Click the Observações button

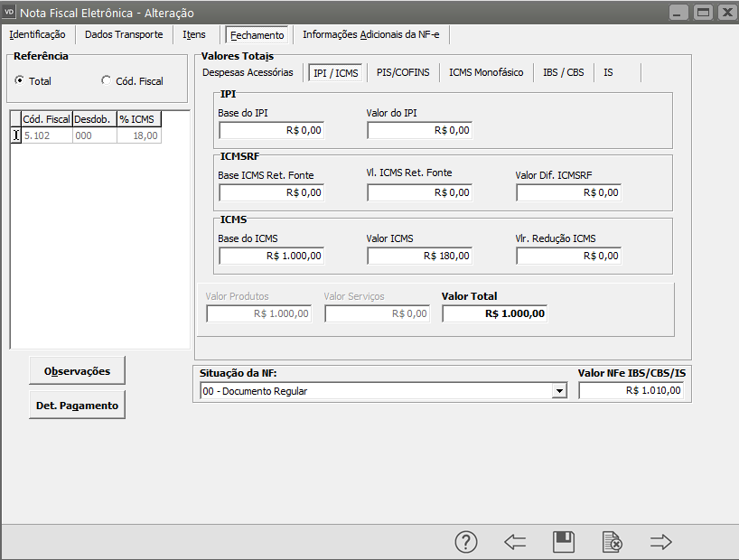(77, 370)
